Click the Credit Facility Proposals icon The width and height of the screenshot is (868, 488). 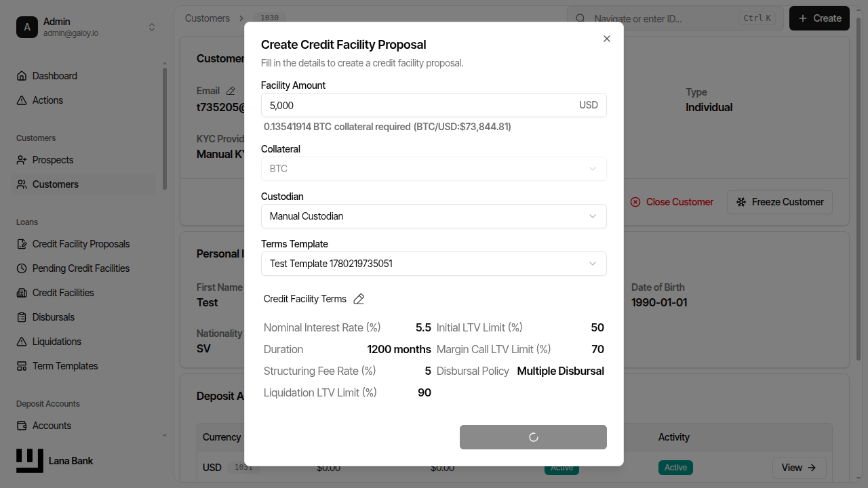tap(22, 244)
